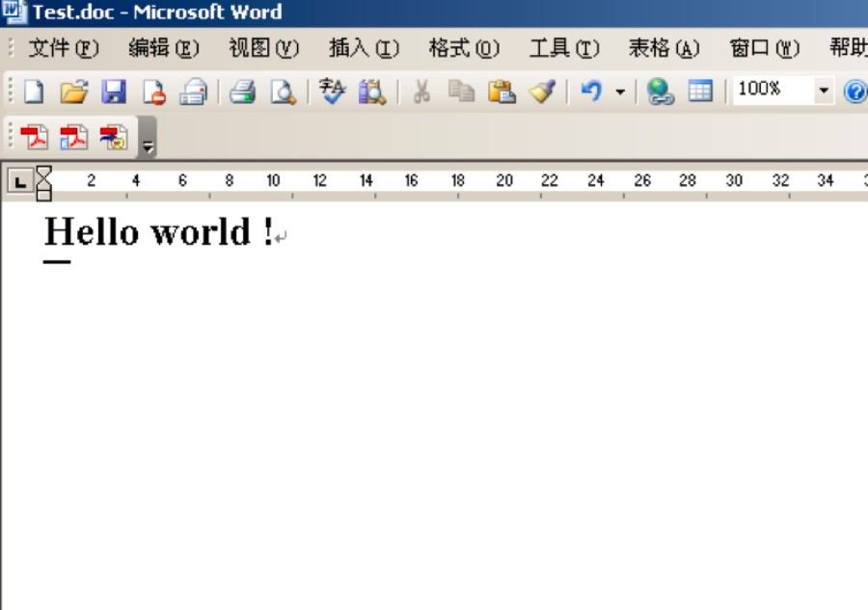The image size is (868, 610).
Task: Open Print Preview magnifier icon
Action: coord(283,92)
